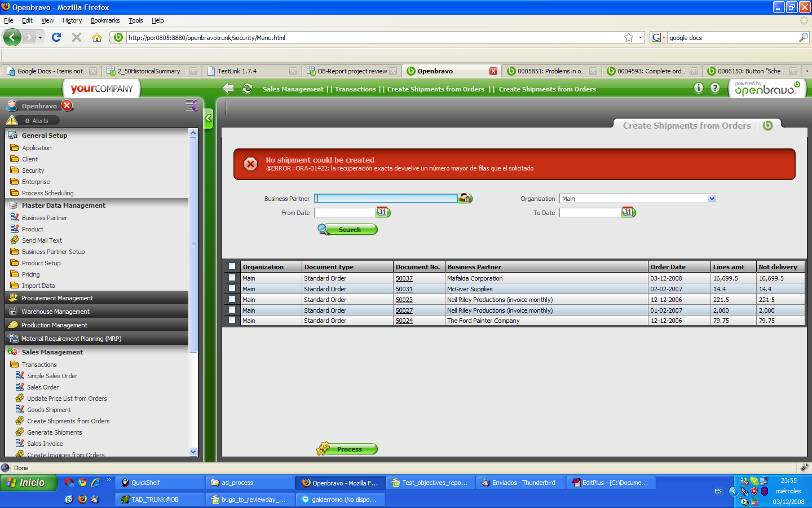Open the Openbravo help question icon
This screenshot has width=812, height=508.
point(715,87)
